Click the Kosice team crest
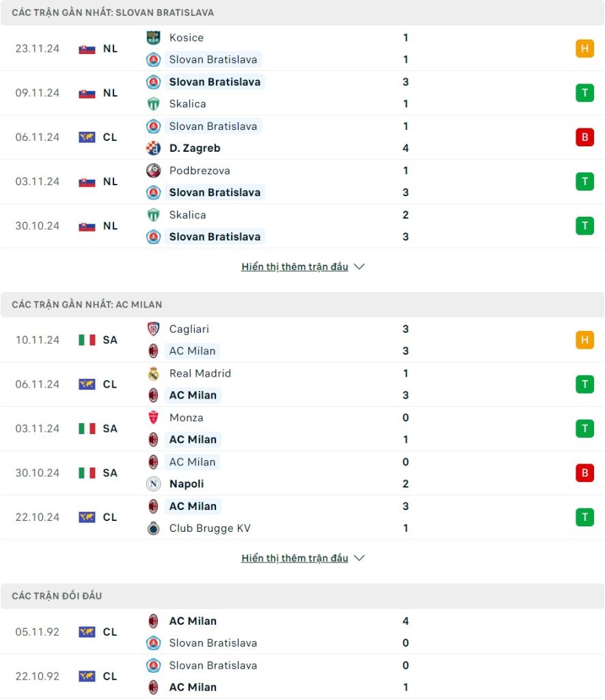Viewport: 605px width, 700px height. (154, 38)
